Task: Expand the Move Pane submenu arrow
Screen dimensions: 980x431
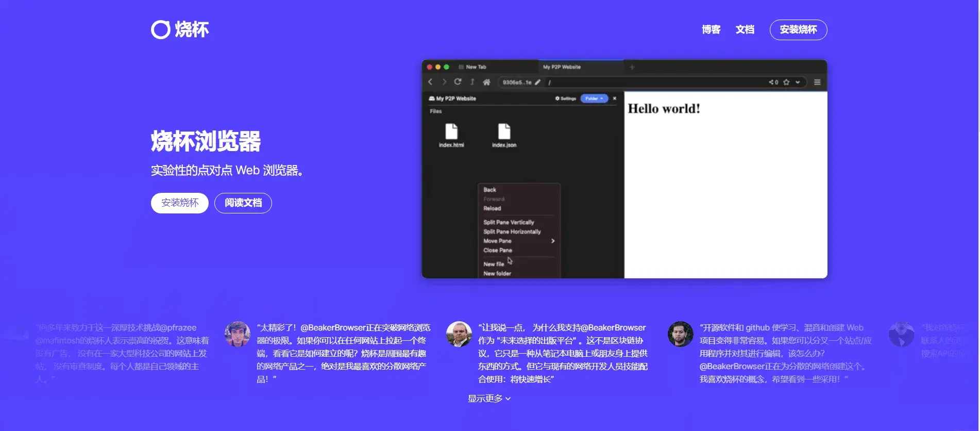Action: (553, 241)
